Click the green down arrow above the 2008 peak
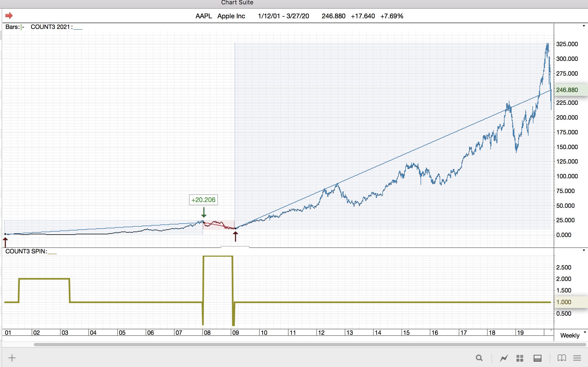Image resolution: width=588 pixels, height=367 pixels. click(x=204, y=212)
